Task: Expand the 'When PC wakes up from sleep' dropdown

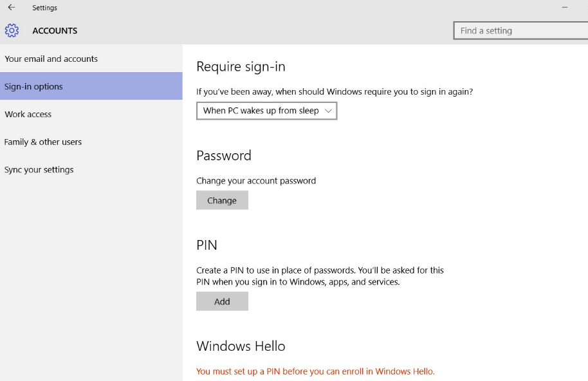Action: pos(266,111)
